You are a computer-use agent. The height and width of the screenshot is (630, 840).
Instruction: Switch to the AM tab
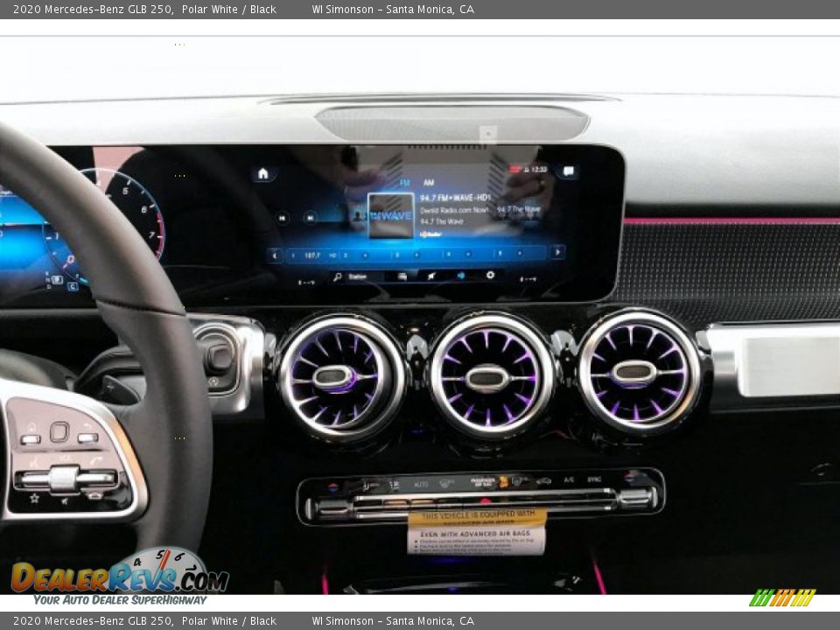coord(429,182)
